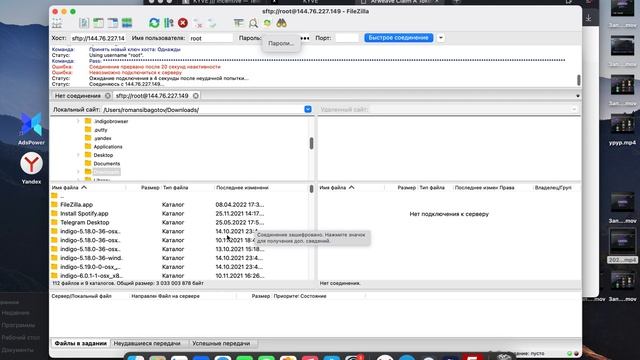Viewport: 640px width, 360px height.
Task: Search files with binoculars icon
Action: pyautogui.click(x=281, y=23)
